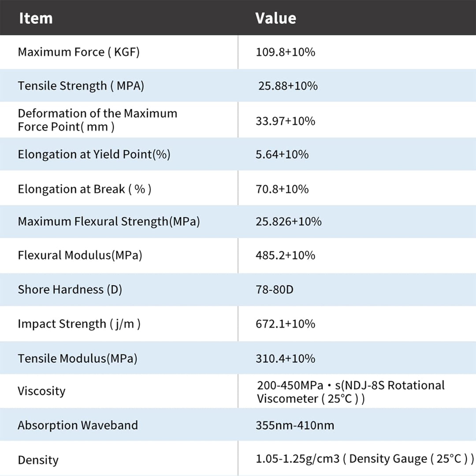Select "Elongation at Yield Point(%)" label
The image size is (476, 476).
pos(94,154)
